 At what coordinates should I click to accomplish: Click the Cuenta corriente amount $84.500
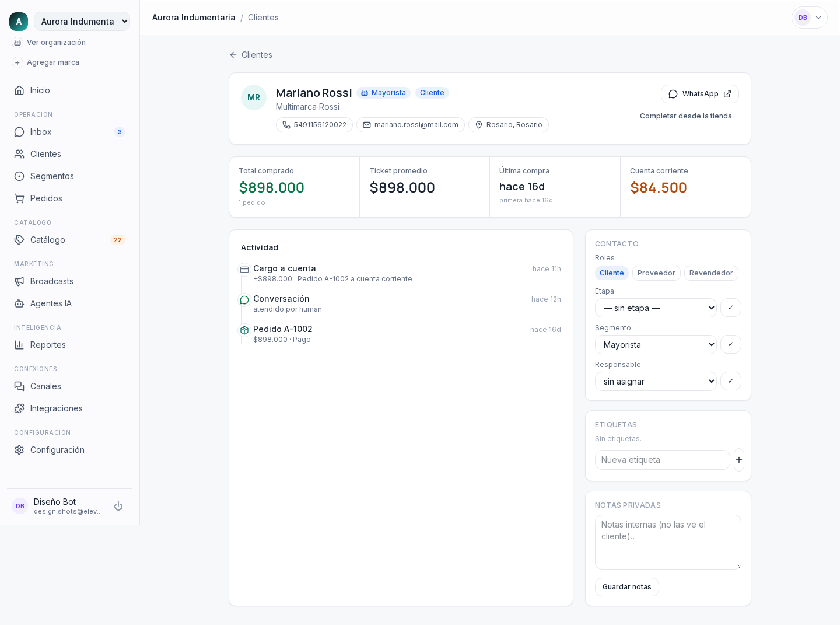tap(659, 188)
